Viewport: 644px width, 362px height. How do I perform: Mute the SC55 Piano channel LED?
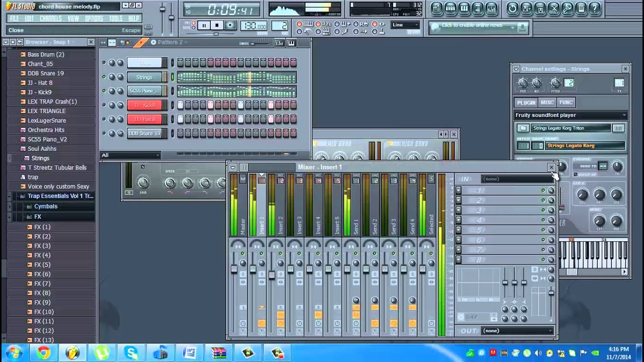(x=104, y=91)
